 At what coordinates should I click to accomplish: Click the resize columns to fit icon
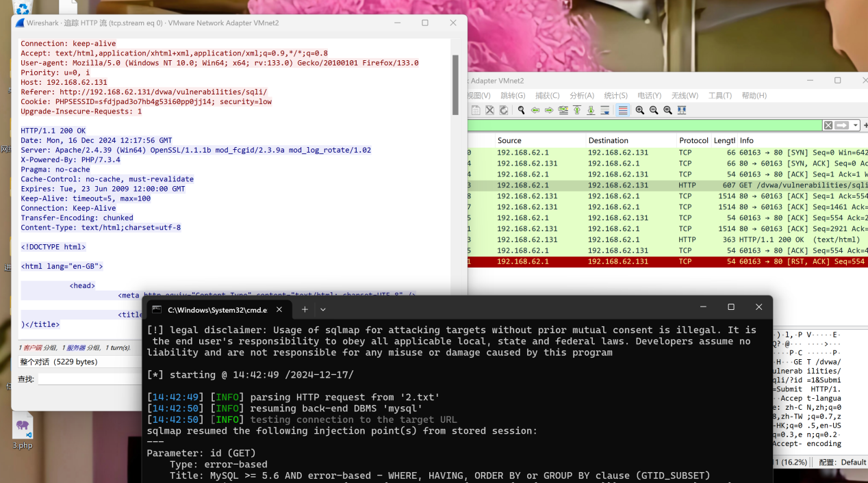pos(682,110)
